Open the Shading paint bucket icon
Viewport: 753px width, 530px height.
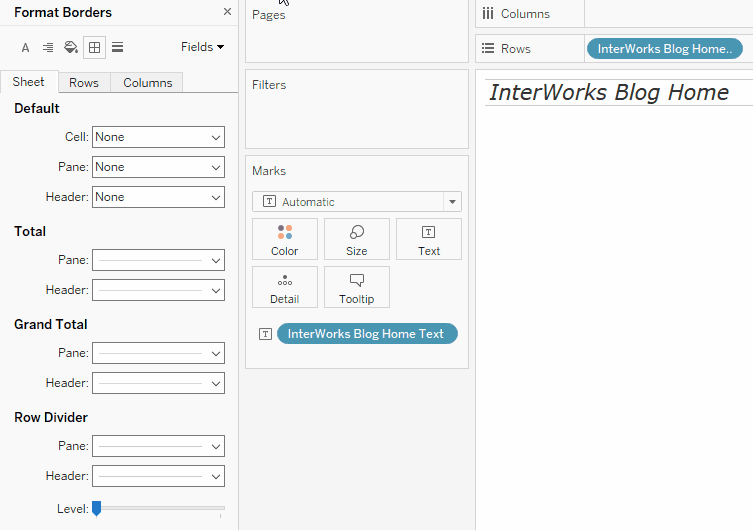point(71,47)
